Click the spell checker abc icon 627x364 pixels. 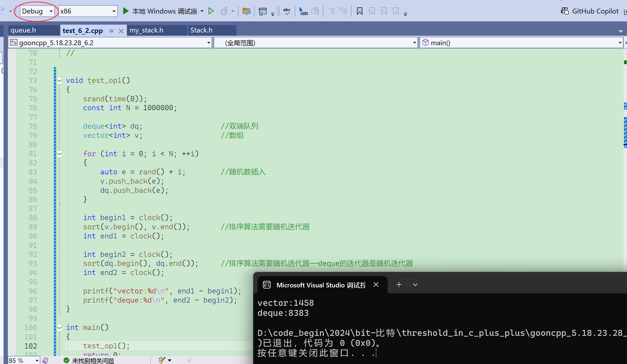(287, 11)
